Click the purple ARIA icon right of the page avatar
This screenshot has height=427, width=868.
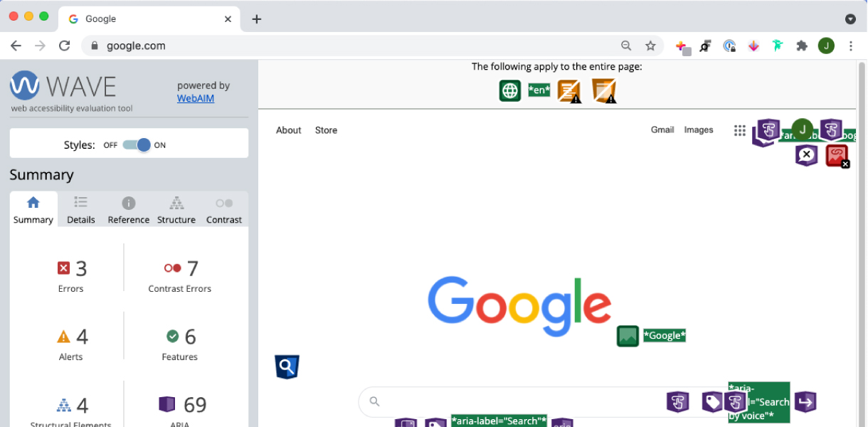(x=831, y=130)
